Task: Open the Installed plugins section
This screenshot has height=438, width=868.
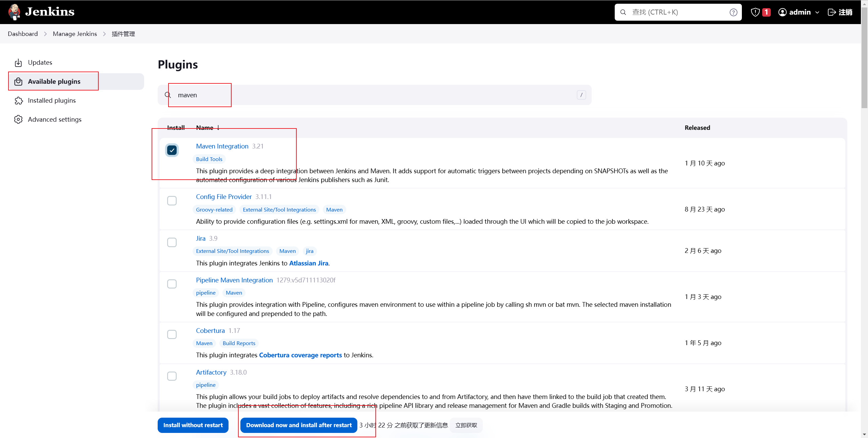Action: point(76,100)
